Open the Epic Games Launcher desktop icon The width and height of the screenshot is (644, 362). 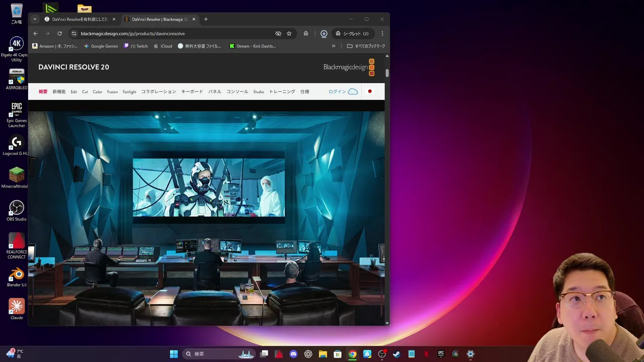pos(17,115)
